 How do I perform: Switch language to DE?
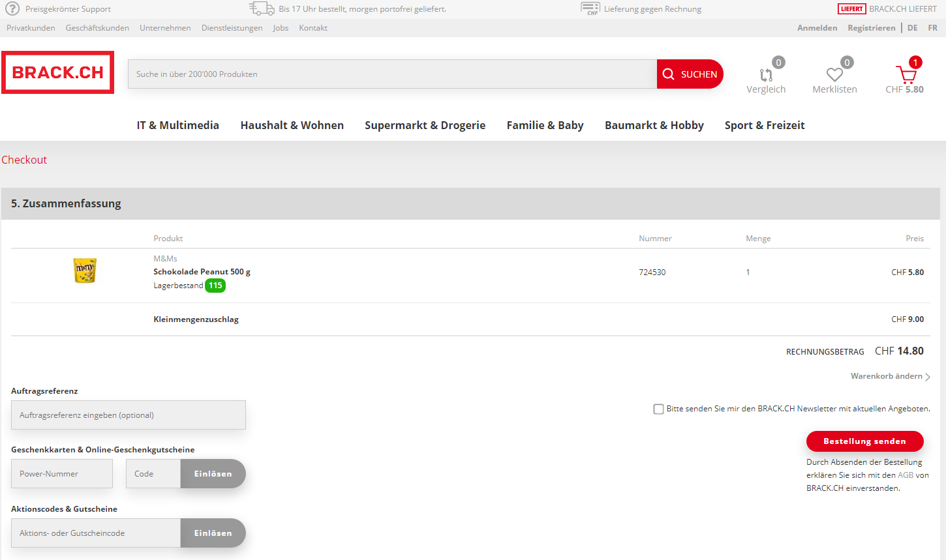[x=912, y=28]
